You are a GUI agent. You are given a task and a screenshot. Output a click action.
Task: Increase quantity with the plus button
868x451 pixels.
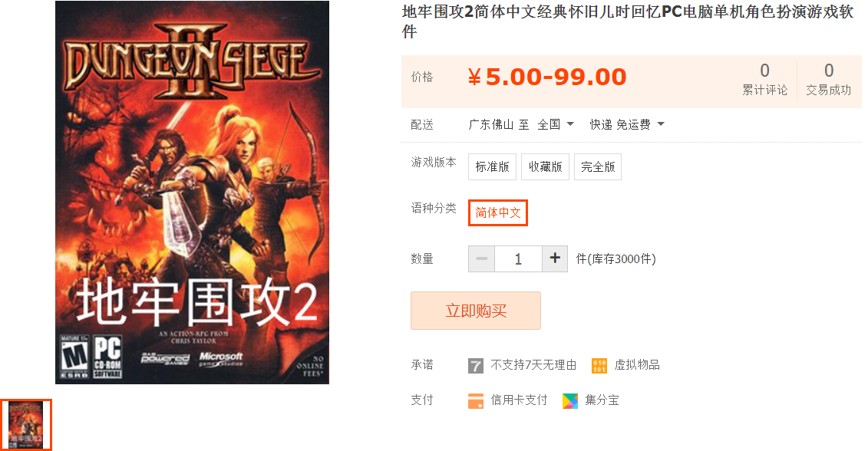555,258
